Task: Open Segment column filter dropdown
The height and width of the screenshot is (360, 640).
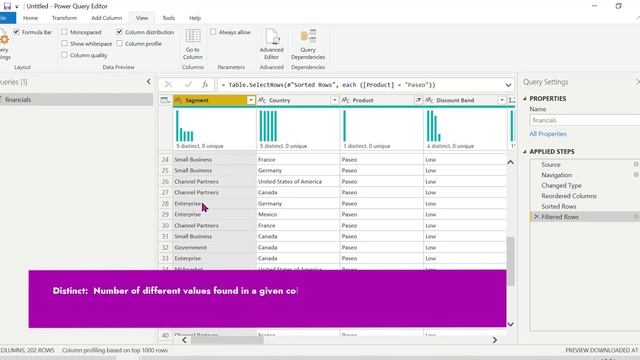Action: [251, 100]
